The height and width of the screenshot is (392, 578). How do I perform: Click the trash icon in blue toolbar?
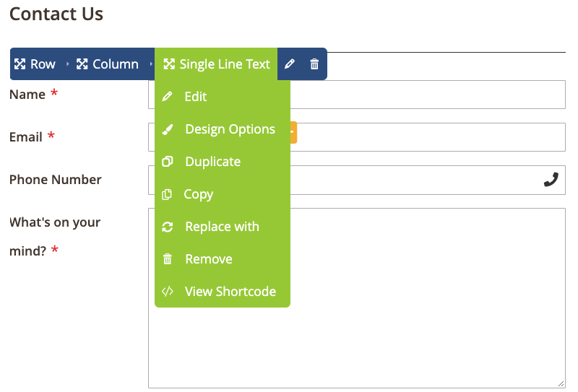[314, 64]
